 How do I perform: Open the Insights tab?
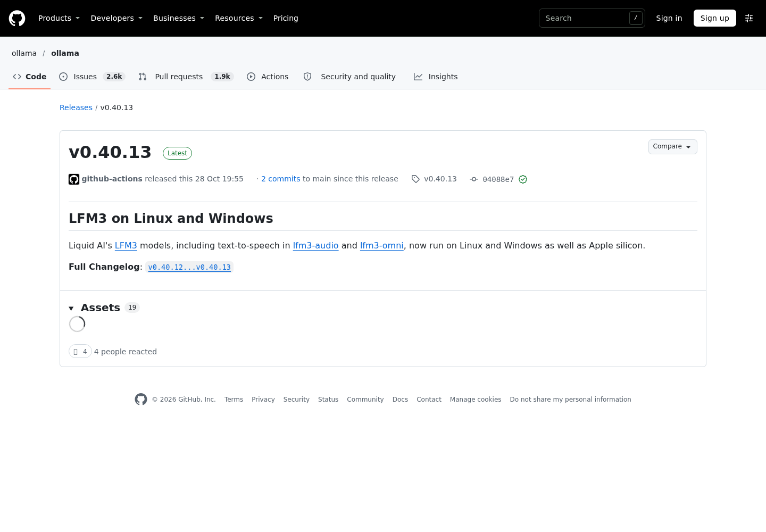coord(436,77)
